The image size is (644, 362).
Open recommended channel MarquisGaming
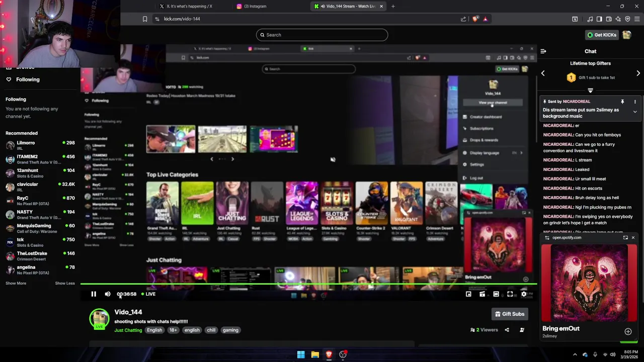(x=40, y=228)
